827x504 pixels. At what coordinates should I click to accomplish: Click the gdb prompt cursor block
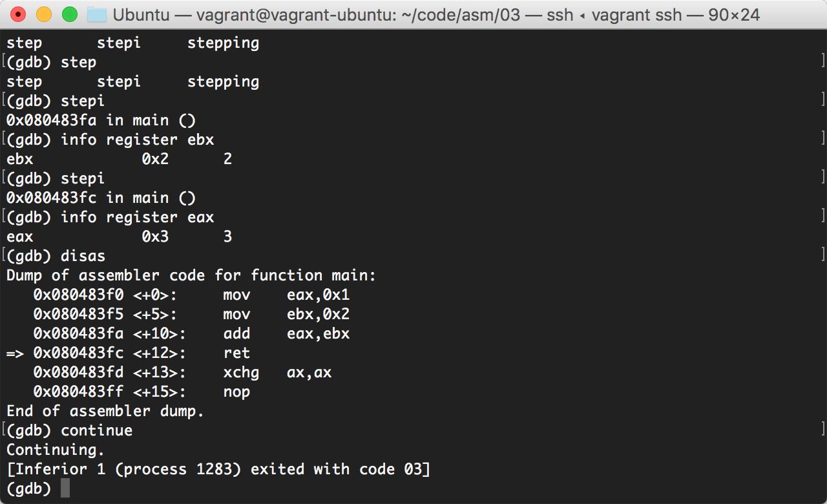pyautogui.click(x=65, y=488)
